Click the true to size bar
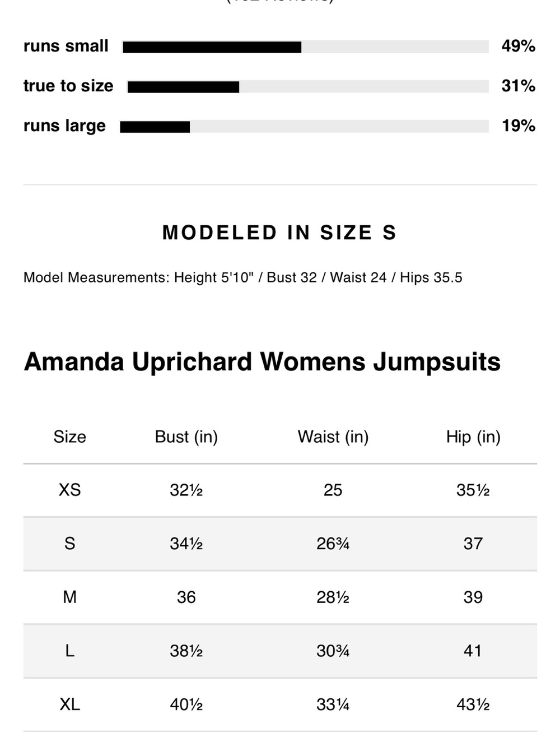The width and height of the screenshot is (560, 747). (x=308, y=87)
